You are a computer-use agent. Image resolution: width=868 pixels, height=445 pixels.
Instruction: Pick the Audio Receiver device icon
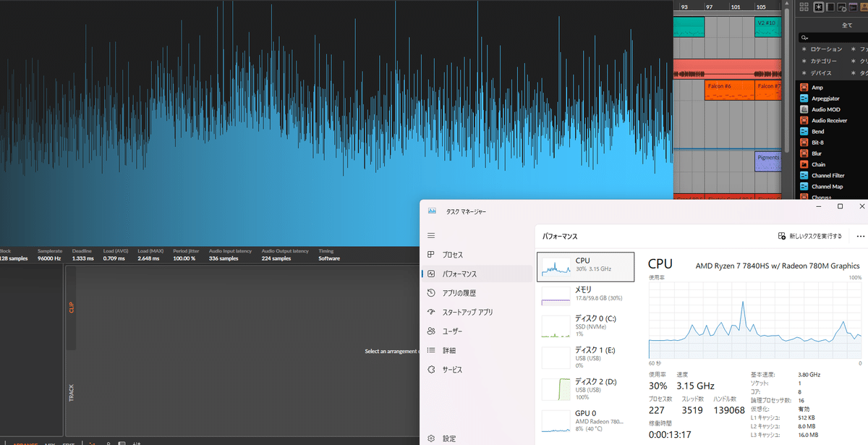tap(804, 120)
